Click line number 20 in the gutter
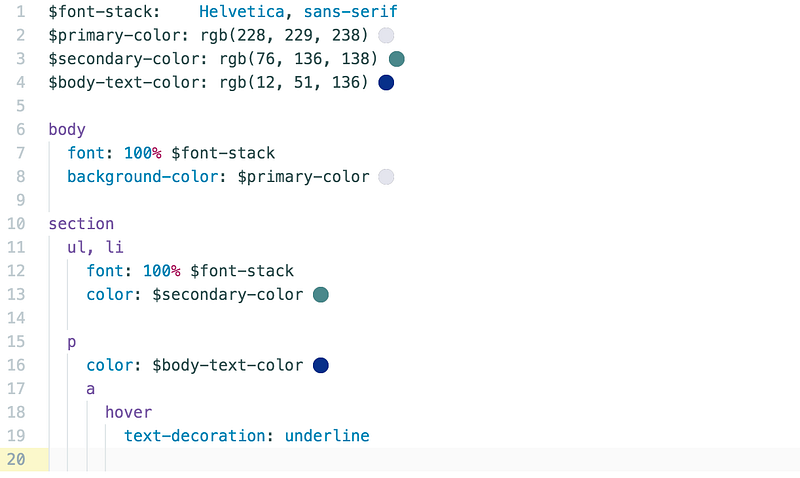The image size is (800, 478). 16,459
